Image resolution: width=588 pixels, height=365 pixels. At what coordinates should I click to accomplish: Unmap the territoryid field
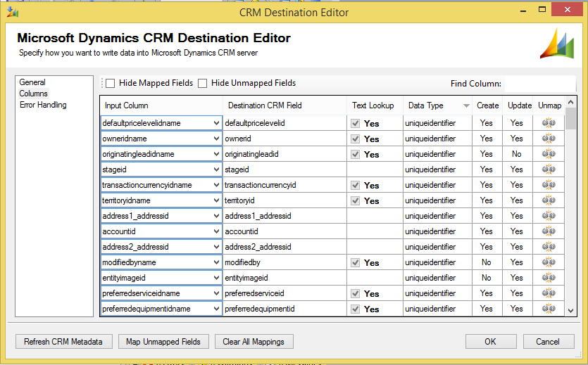click(x=549, y=200)
